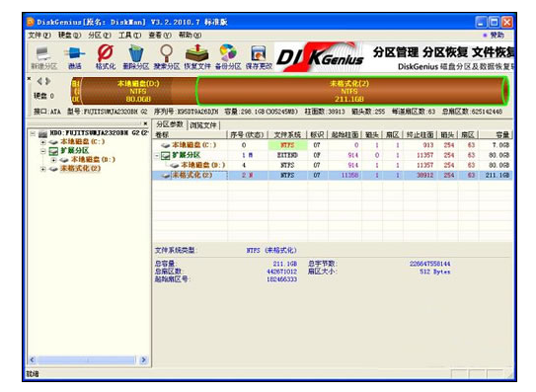Viewport: 536px width, 392px height.
Task: Click the 格式化 (Format) toolbar icon
Action: point(106,57)
